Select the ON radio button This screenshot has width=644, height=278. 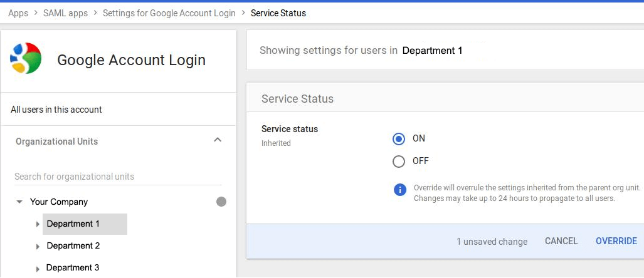click(398, 139)
